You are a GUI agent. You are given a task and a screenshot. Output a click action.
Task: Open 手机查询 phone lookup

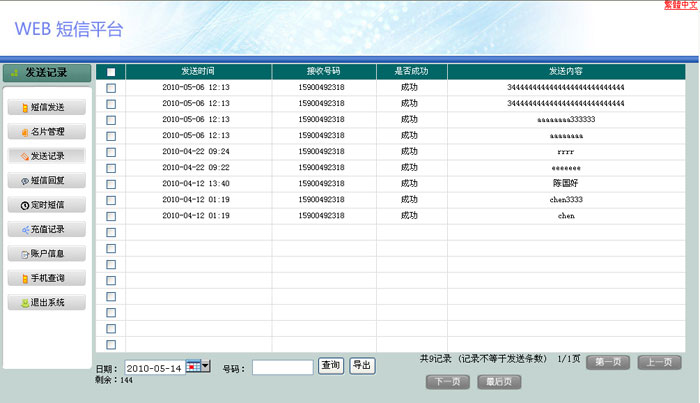tap(46, 277)
